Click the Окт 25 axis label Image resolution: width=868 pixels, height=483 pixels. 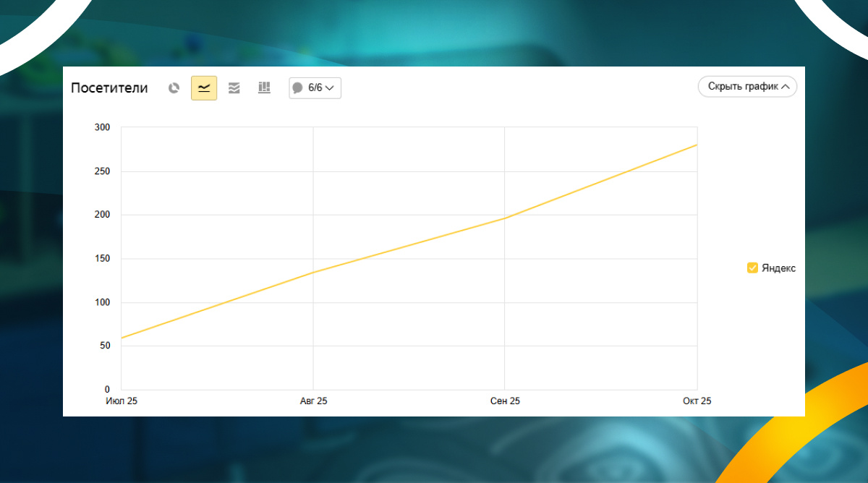(697, 401)
